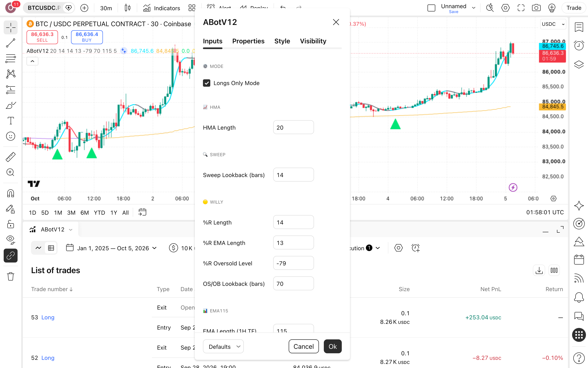Open the date range Jan 1, 2025 dropdown
This screenshot has height=368, width=588.
point(111,248)
